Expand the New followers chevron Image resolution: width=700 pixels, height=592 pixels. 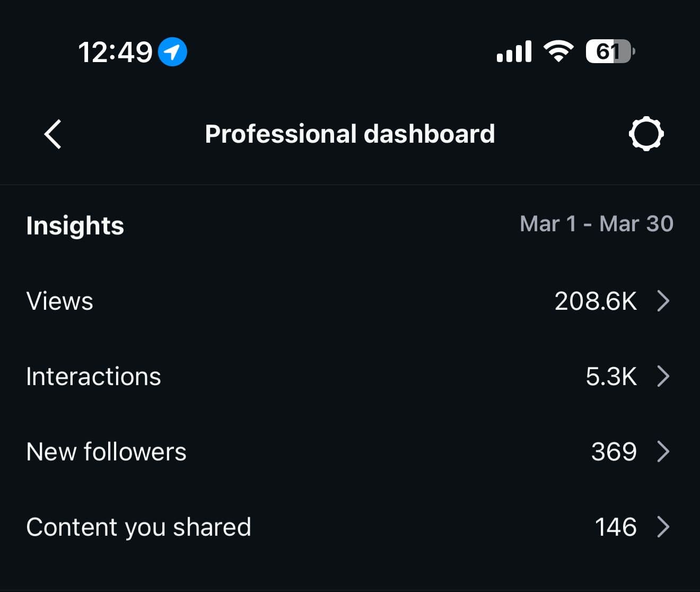tap(663, 451)
